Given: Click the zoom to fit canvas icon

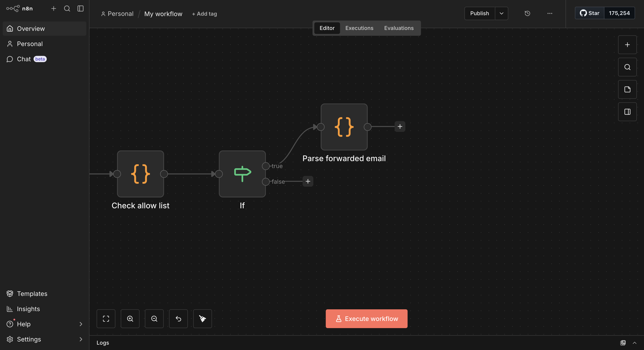Looking at the screenshot, I should [106, 318].
